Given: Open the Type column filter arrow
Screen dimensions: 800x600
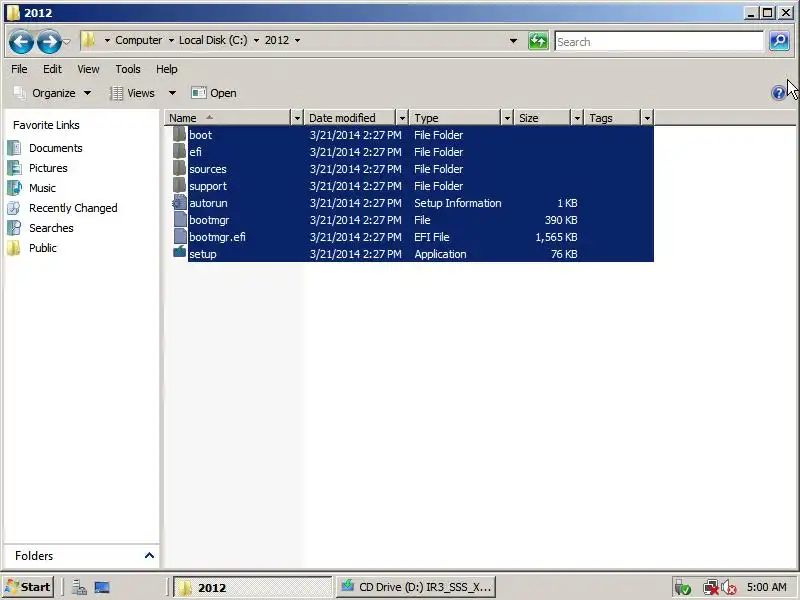Looking at the screenshot, I should click(507, 118).
